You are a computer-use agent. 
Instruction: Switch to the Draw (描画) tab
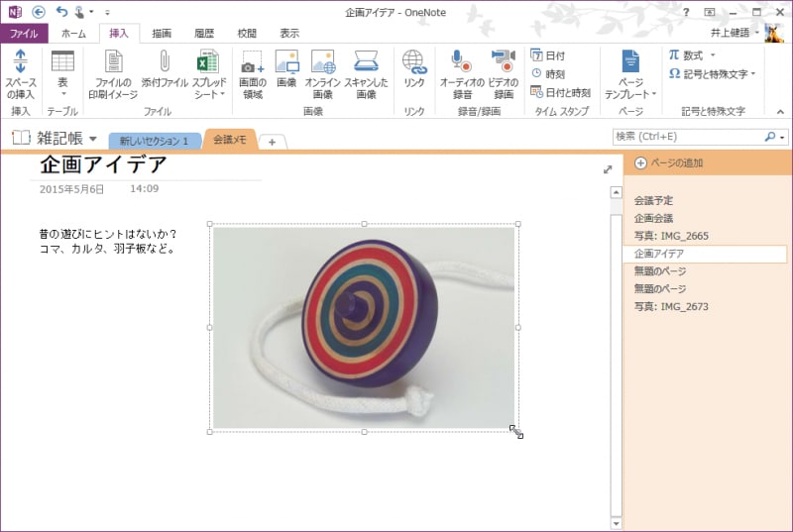(162, 34)
